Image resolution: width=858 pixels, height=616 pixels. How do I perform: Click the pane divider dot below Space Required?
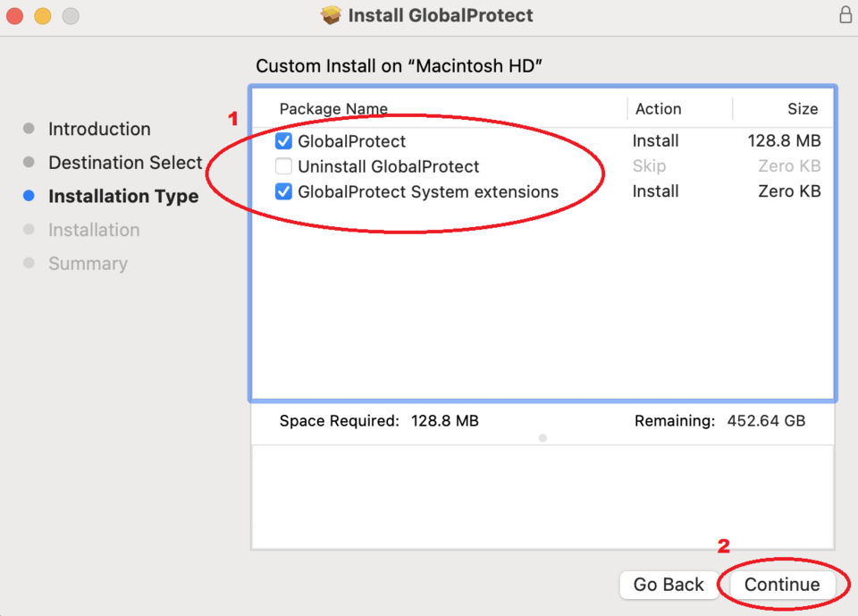(x=543, y=438)
